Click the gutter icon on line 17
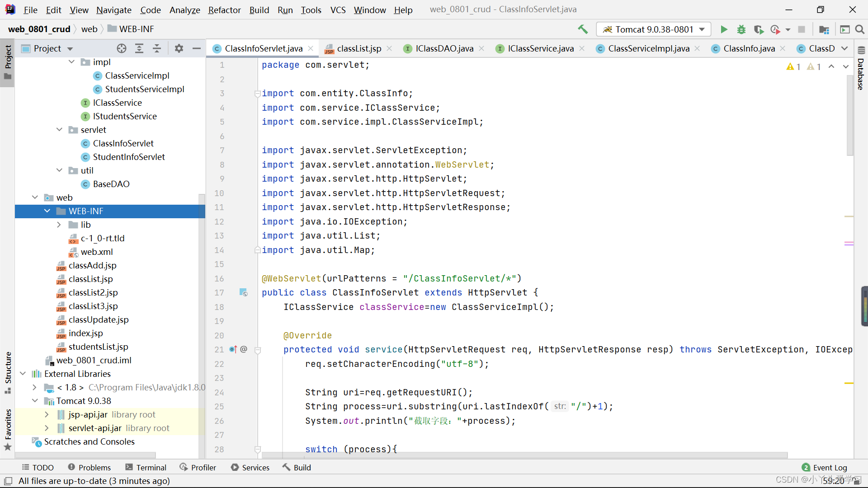Screen dimensions: 868x488 coord(243,293)
